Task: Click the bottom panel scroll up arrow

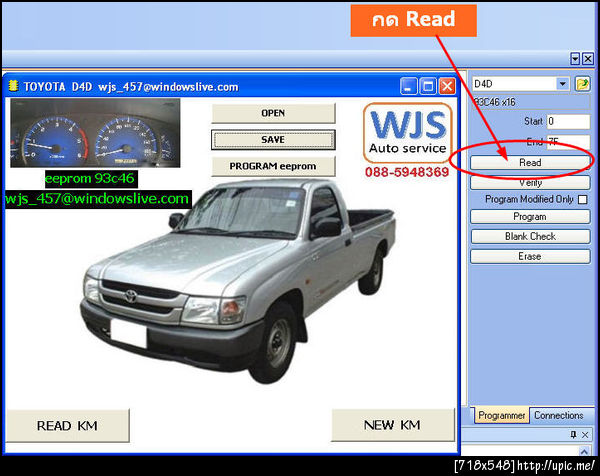Action: [x=584, y=451]
